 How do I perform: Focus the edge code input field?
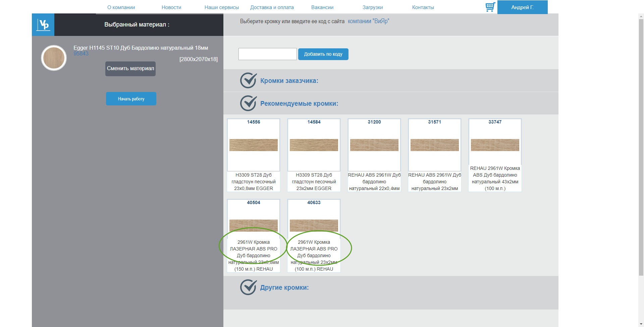(x=268, y=54)
